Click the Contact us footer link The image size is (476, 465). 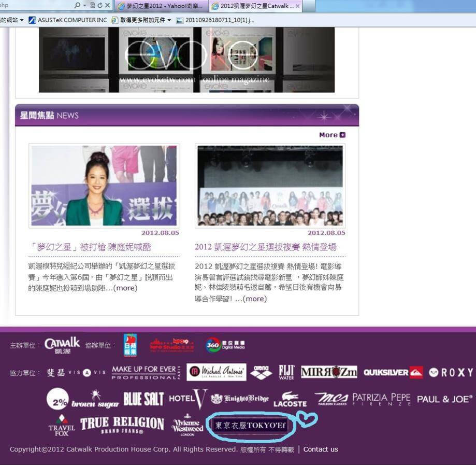[321, 449]
